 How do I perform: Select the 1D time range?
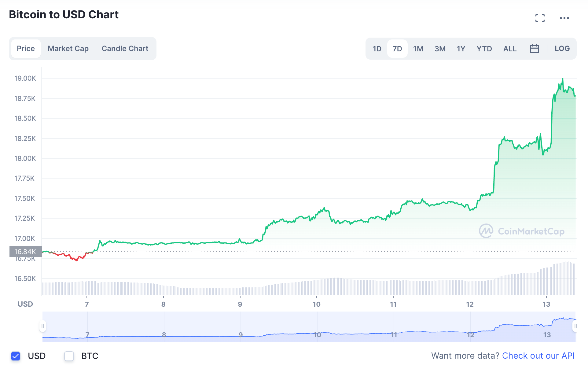coord(377,49)
